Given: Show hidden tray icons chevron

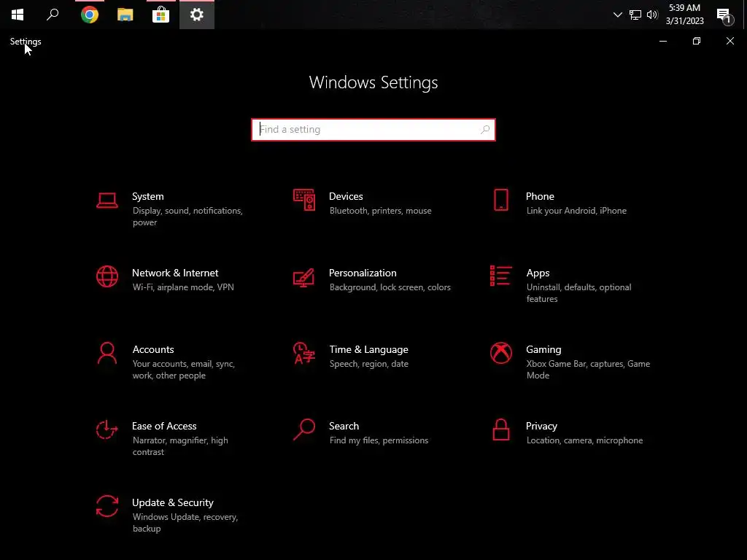Looking at the screenshot, I should 618,15.
